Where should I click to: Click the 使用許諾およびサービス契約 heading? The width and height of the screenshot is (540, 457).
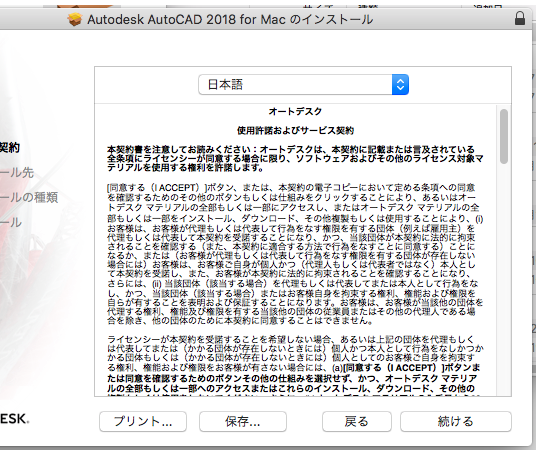click(295, 131)
